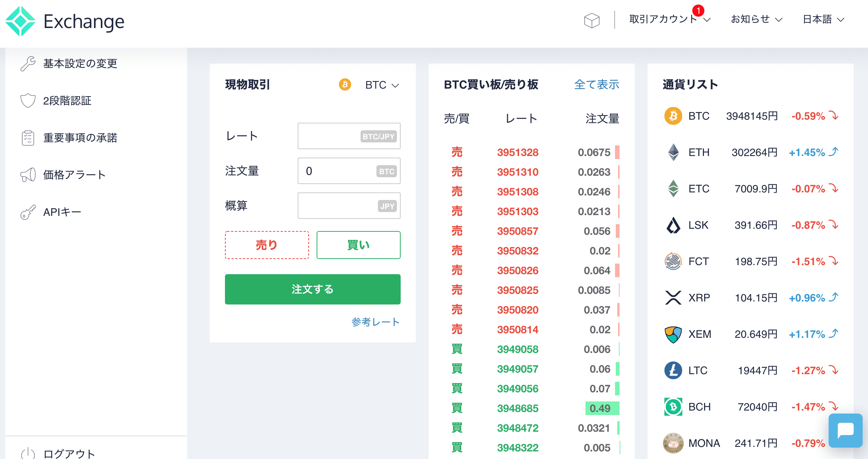Open the chat support bubble

pos(845,431)
